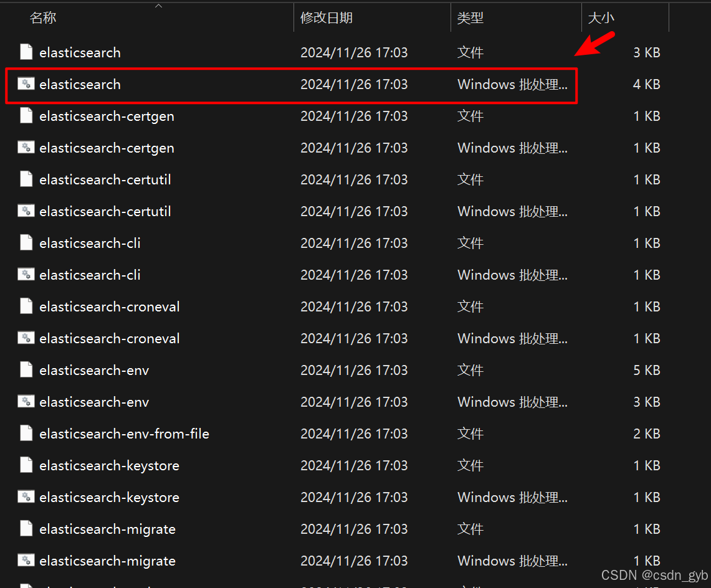This screenshot has width=711, height=588.
Task: Click the blank file icon for elasticsearch-migrate 文件
Action: coord(26,528)
